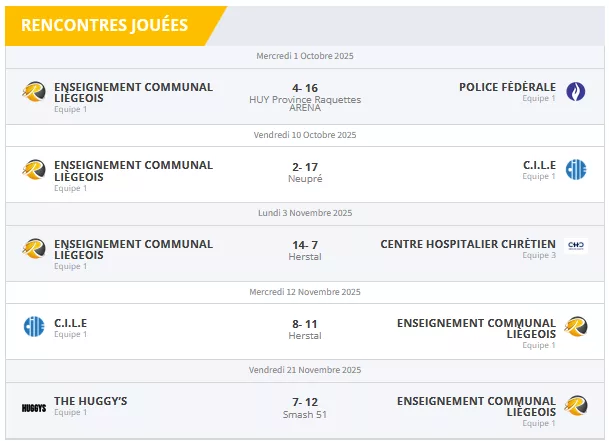Open the Centre Hospitalier Chrétien team link
This screenshot has height=441, width=609.
point(468,244)
